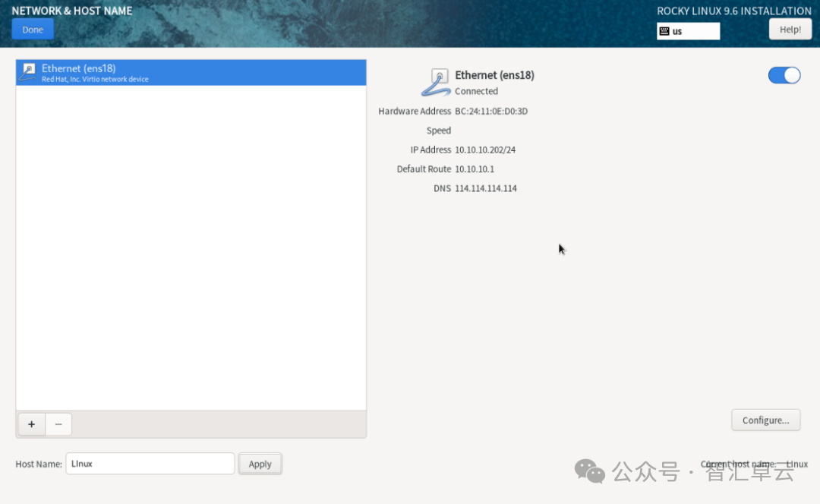Open the Help! documentation
820x504 pixels.
tap(790, 30)
